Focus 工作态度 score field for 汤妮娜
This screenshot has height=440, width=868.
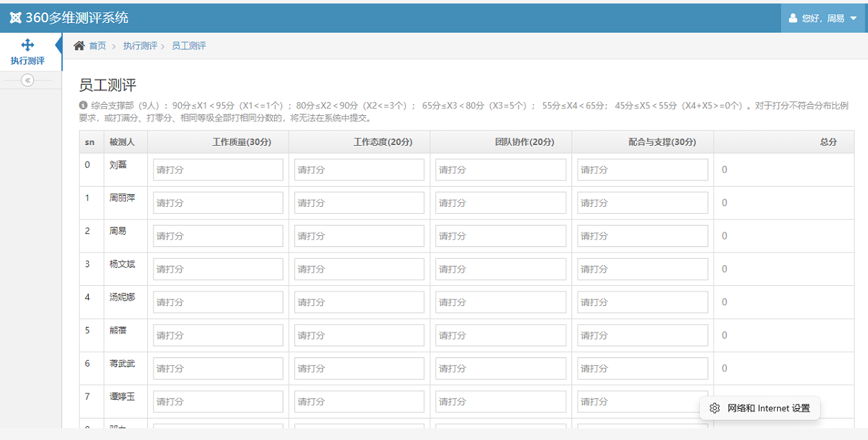[x=359, y=302]
